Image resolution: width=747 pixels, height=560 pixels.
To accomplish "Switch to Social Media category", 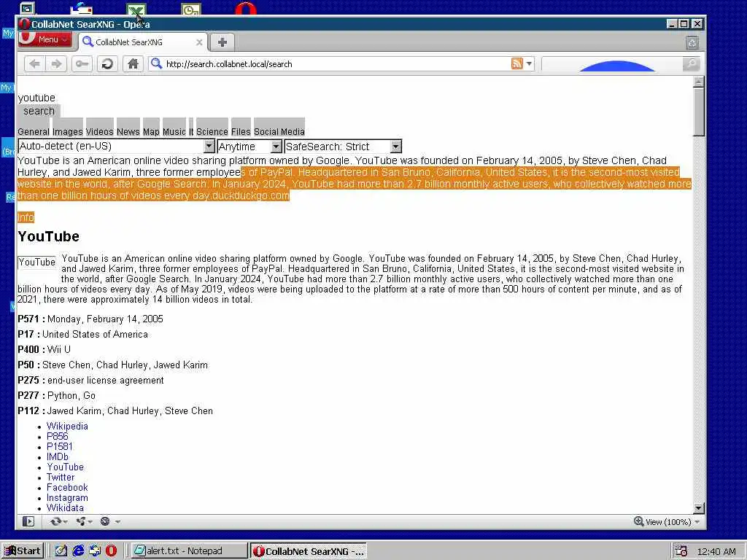I will click(x=279, y=131).
